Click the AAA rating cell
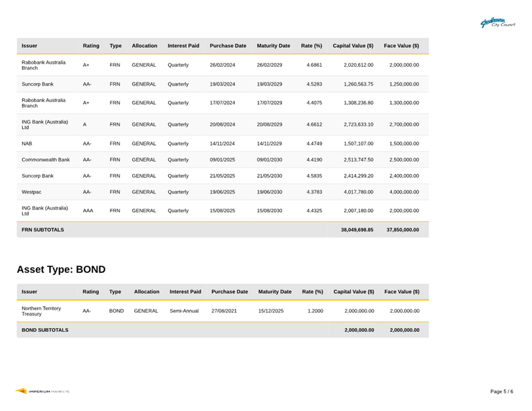This screenshot has width=532, height=411. point(88,211)
